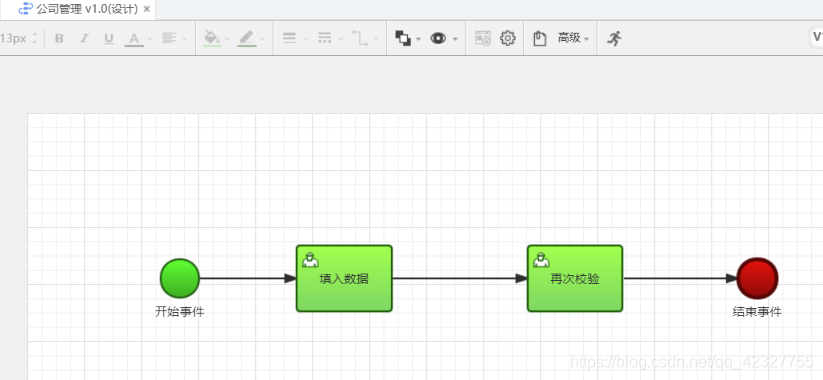Expand the line width dropdown arrow
The width and height of the screenshot is (823, 380).
tap(305, 39)
